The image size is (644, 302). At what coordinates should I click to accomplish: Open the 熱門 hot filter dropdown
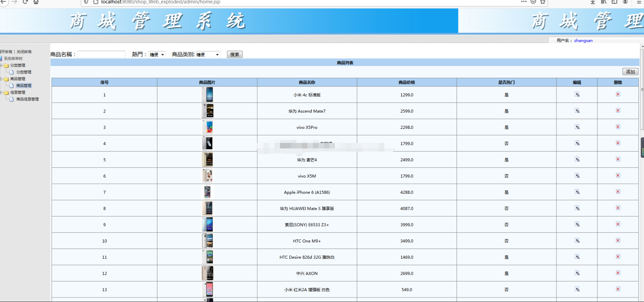[157, 54]
